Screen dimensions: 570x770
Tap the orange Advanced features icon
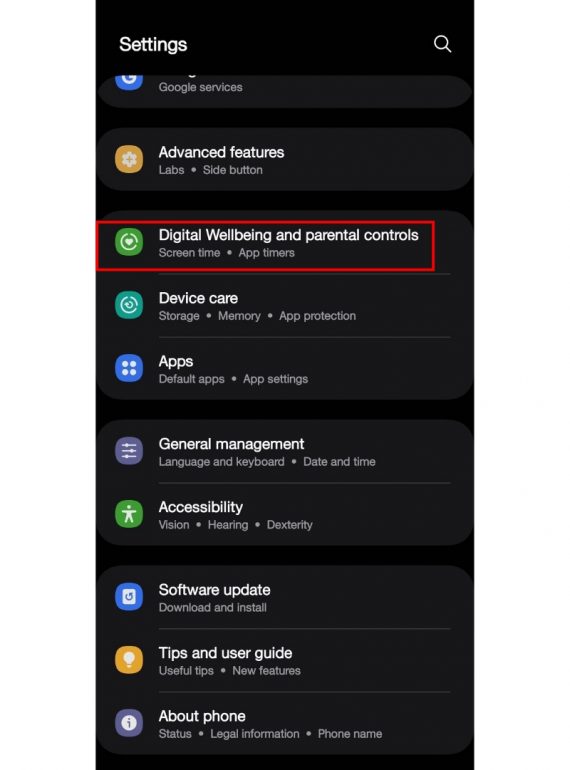(129, 160)
